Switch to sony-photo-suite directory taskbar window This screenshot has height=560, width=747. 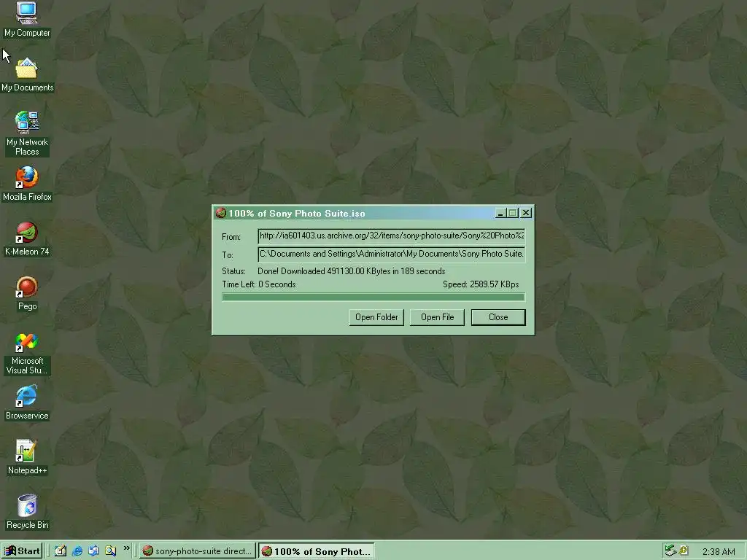click(197, 551)
